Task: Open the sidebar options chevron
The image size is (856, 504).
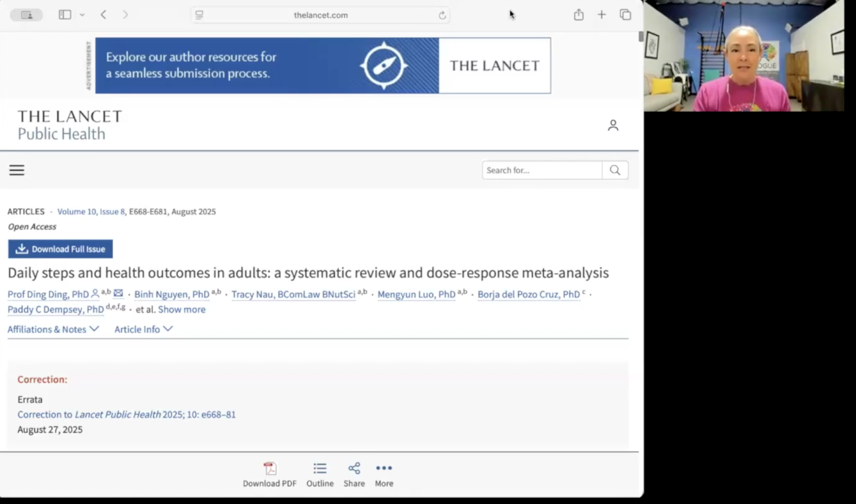Action: 82,15
